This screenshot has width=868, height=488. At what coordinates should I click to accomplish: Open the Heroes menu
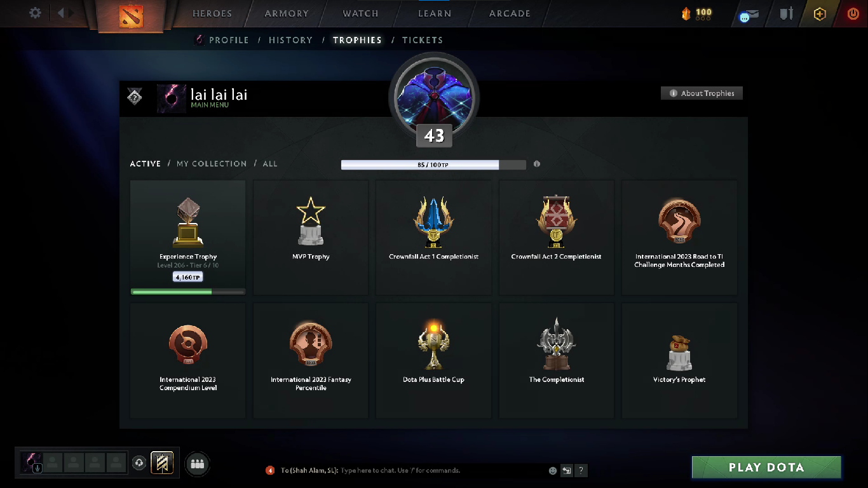point(212,13)
